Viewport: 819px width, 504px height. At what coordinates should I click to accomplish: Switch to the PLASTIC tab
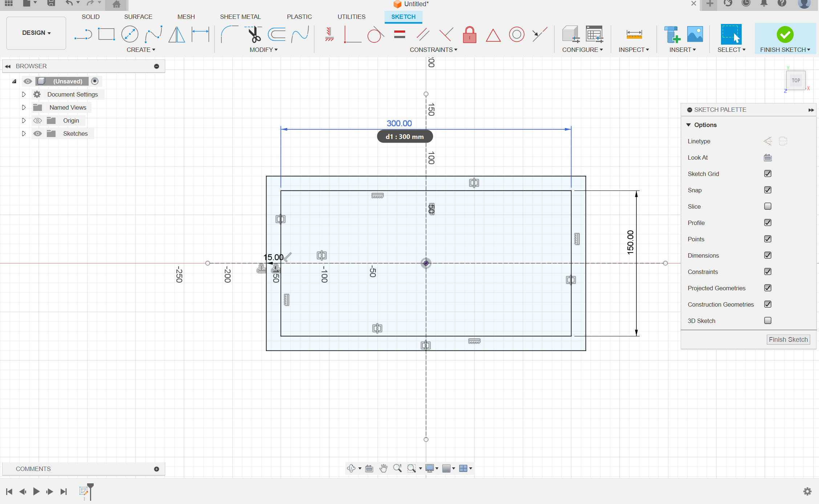pyautogui.click(x=299, y=17)
